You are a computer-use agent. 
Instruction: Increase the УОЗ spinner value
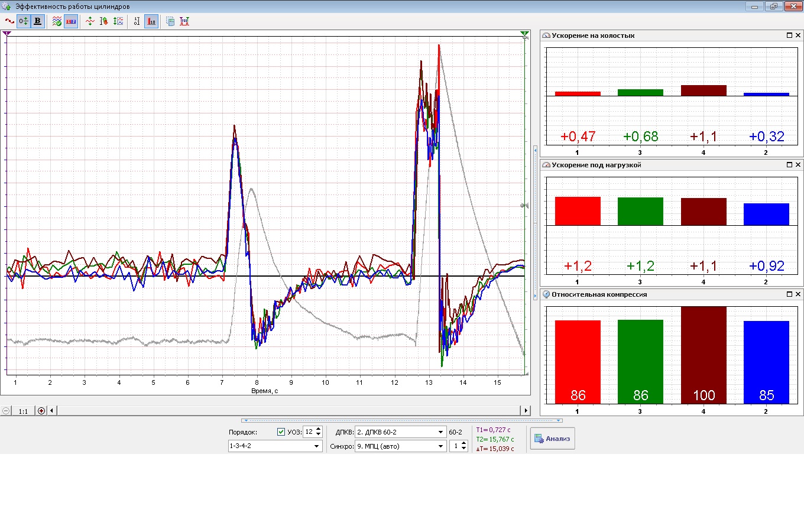pyautogui.click(x=319, y=429)
